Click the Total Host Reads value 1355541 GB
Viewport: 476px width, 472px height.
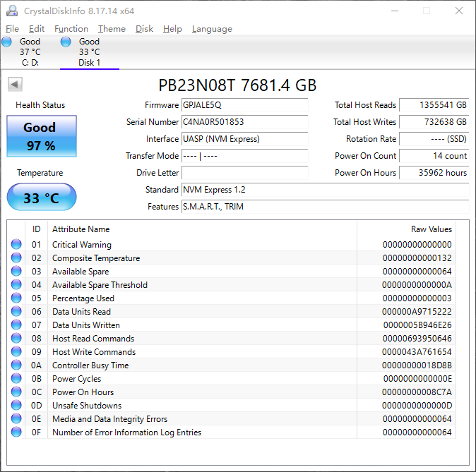tap(434, 105)
